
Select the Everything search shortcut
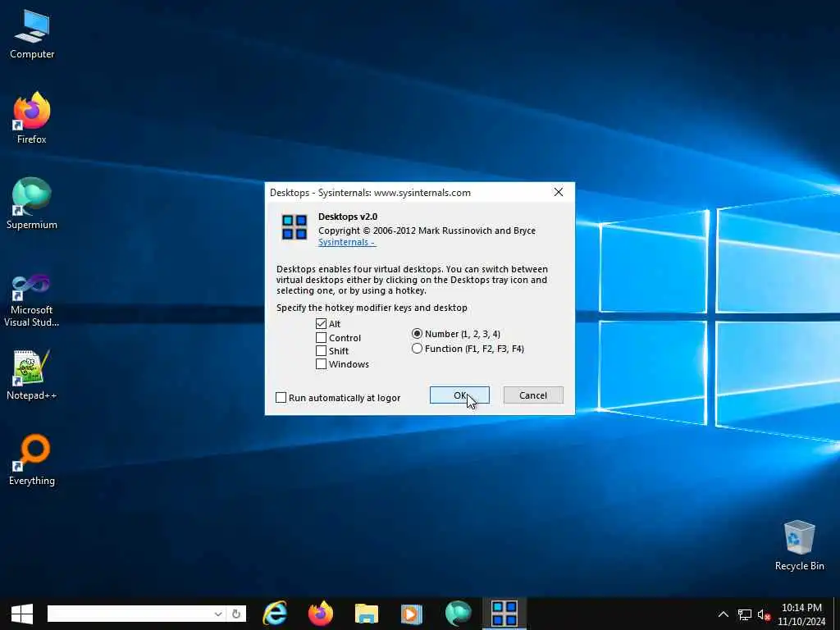32,459
